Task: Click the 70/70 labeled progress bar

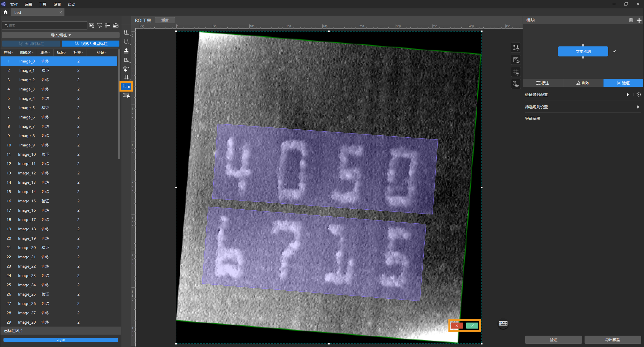Action: tap(61, 340)
